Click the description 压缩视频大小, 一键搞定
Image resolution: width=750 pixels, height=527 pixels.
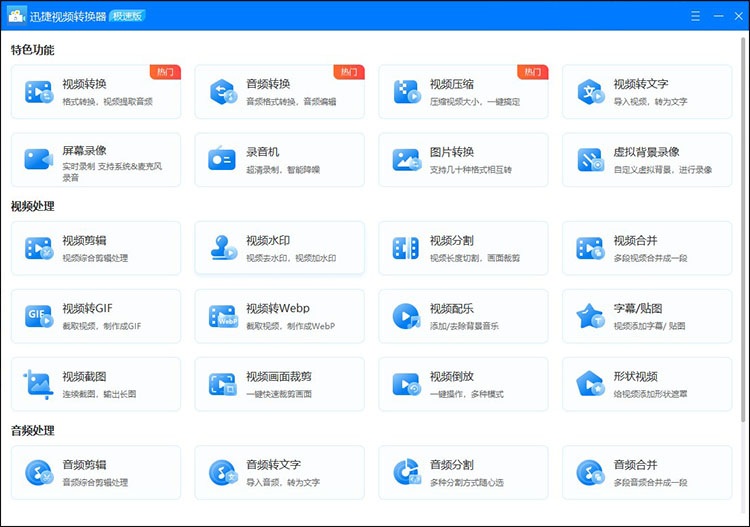(475, 101)
